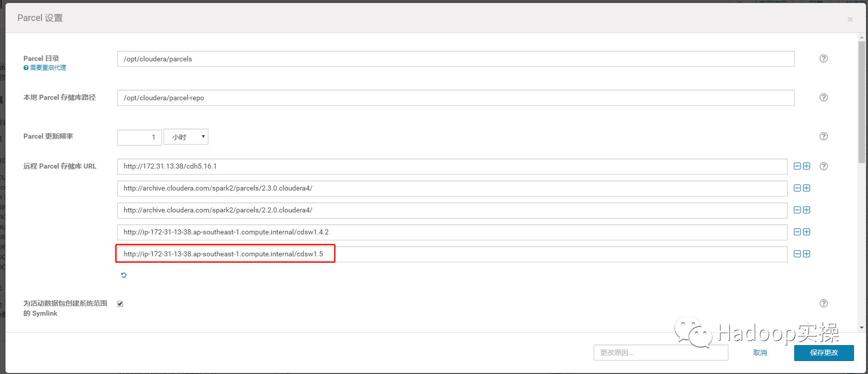
Task: Close the Parcel 设置 dialog
Action: pyautogui.click(x=850, y=19)
